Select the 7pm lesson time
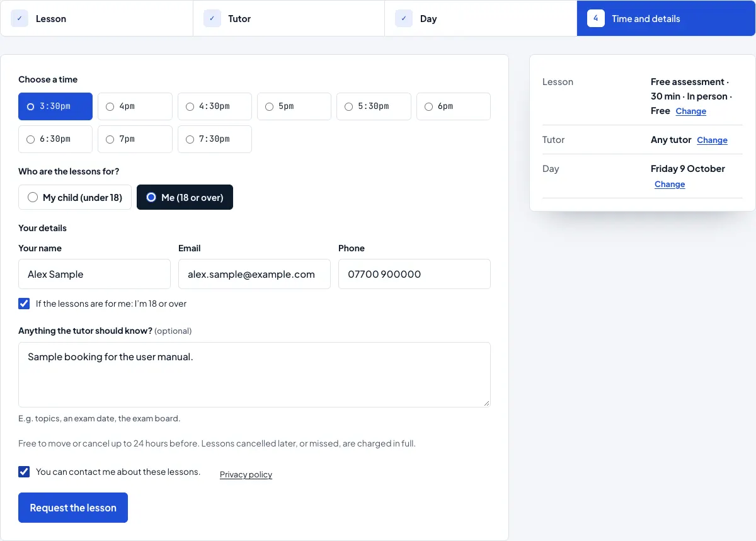 [x=135, y=139]
